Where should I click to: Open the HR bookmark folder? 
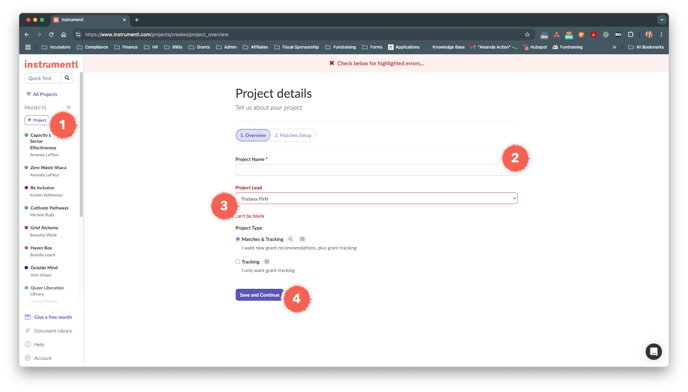click(x=151, y=47)
